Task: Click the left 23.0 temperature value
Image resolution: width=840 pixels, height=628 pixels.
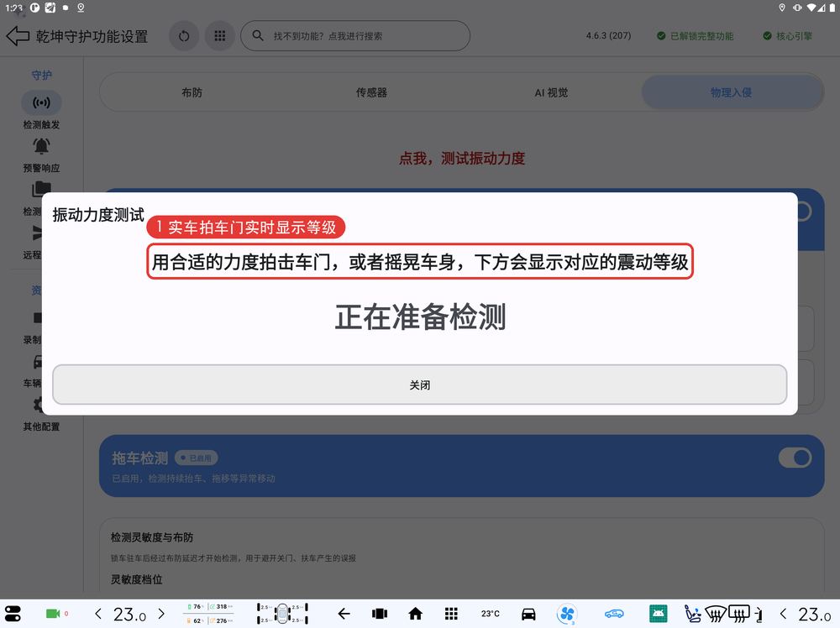Action: (129, 614)
